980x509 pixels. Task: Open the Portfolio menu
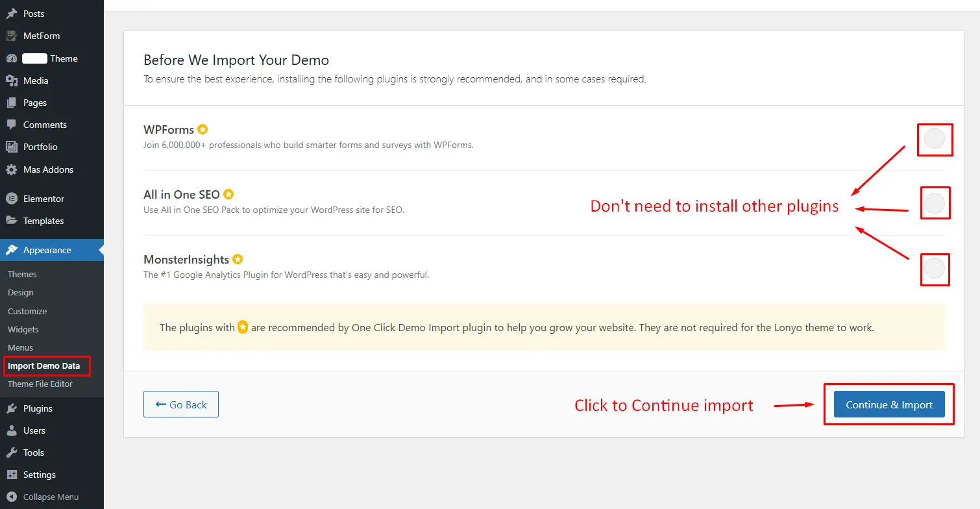(52, 147)
